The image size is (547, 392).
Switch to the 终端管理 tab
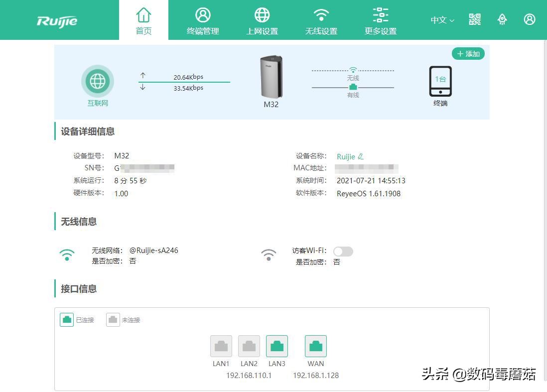point(202,20)
